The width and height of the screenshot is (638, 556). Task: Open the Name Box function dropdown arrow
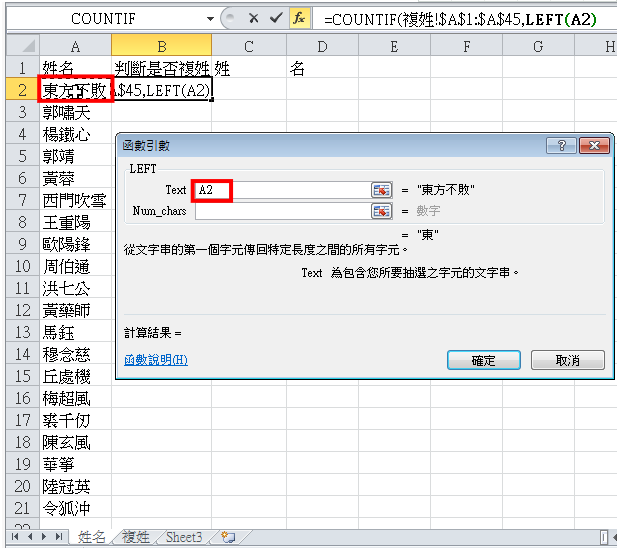click(x=210, y=19)
